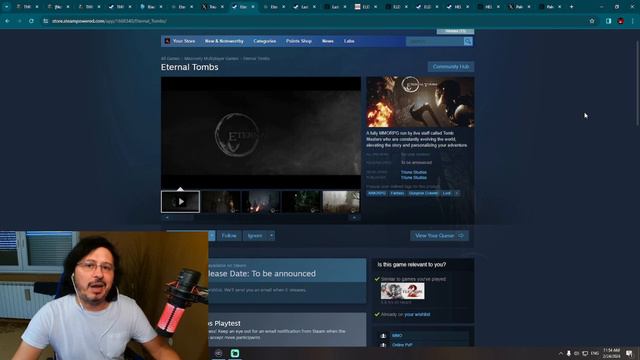
Task: Select the dark green forest thumbnail
Action: (x=301, y=202)
